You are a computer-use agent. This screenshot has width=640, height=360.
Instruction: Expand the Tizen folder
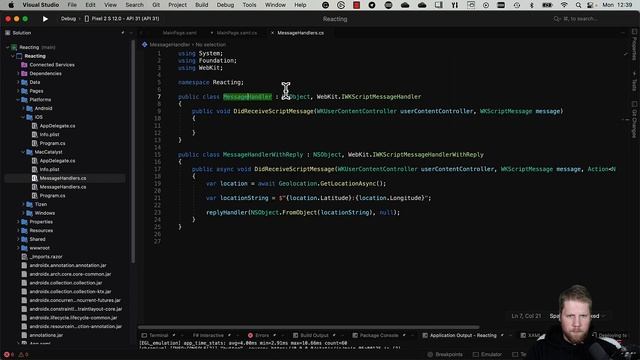click(23, 204)
